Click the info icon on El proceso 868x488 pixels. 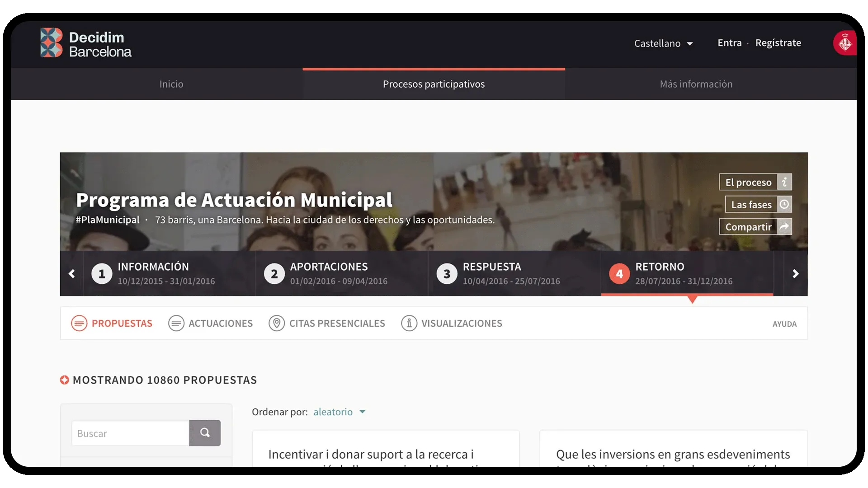[x=784, y=182]
